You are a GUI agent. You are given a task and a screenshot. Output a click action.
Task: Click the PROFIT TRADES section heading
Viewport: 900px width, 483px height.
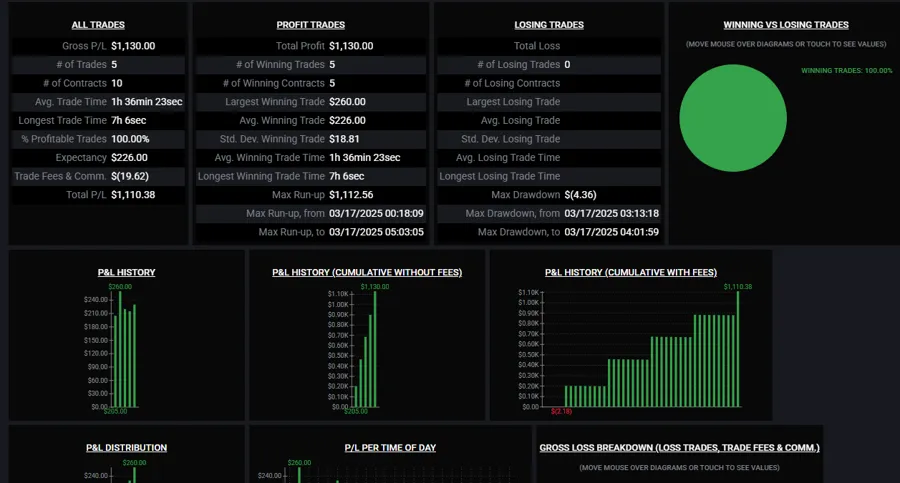(311, 25)
